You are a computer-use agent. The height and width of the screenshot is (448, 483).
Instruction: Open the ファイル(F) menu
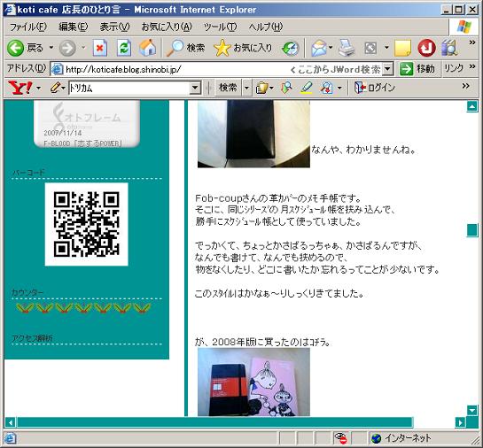pos(28,27)
